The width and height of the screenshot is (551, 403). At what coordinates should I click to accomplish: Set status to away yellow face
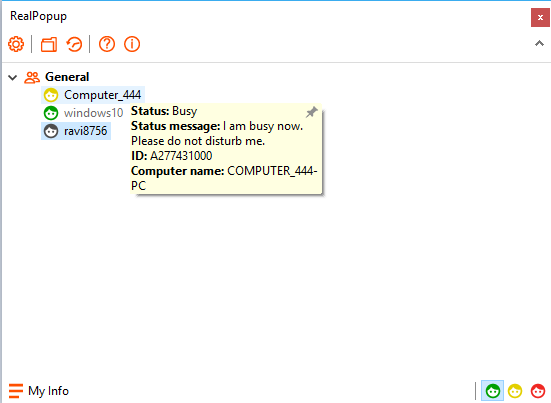tap(515, 391)
